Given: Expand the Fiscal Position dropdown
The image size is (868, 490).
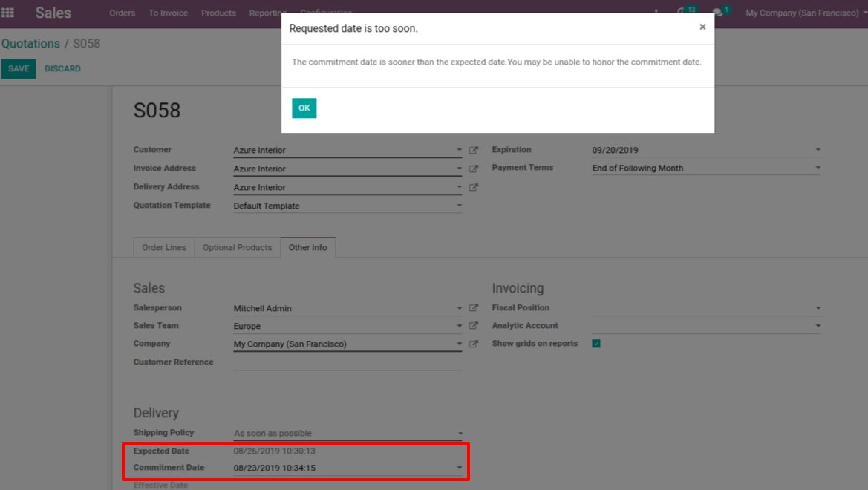Looking at the screenshot, I should (x=818, y=308).
